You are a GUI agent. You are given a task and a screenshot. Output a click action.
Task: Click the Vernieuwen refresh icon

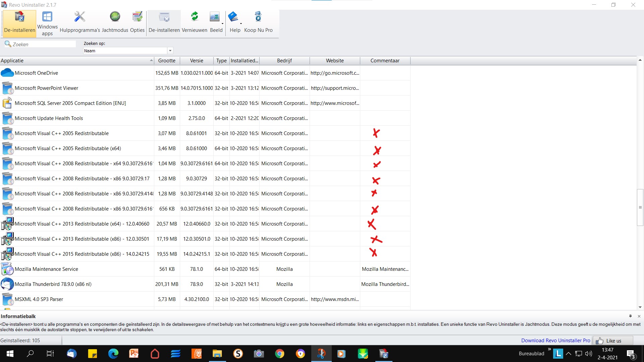click(195, 17)
